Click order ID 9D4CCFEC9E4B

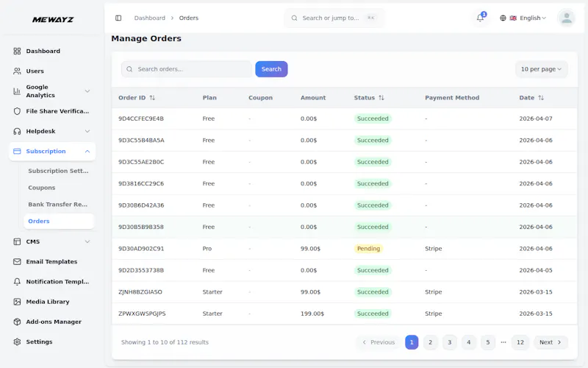point(141,118)
